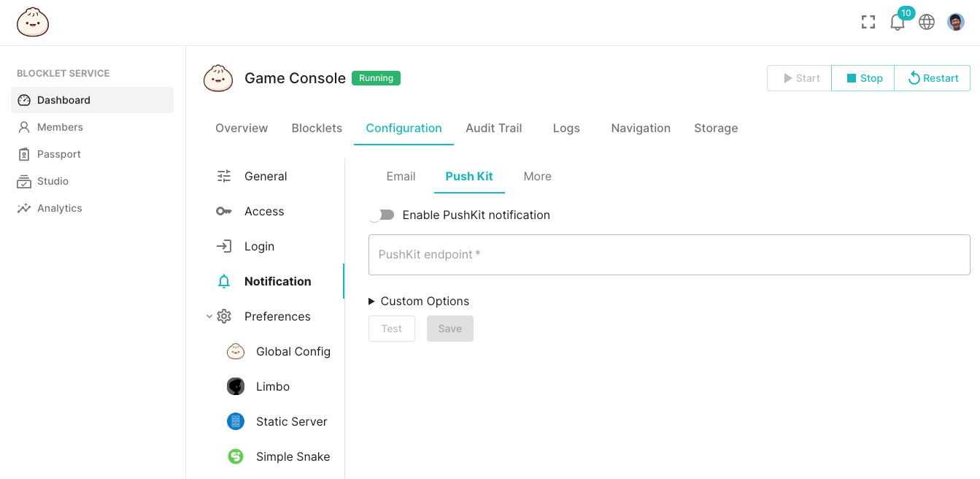Select the Static Server icon
This screenshot has height=479, width=980.
(x=236, y=421)
